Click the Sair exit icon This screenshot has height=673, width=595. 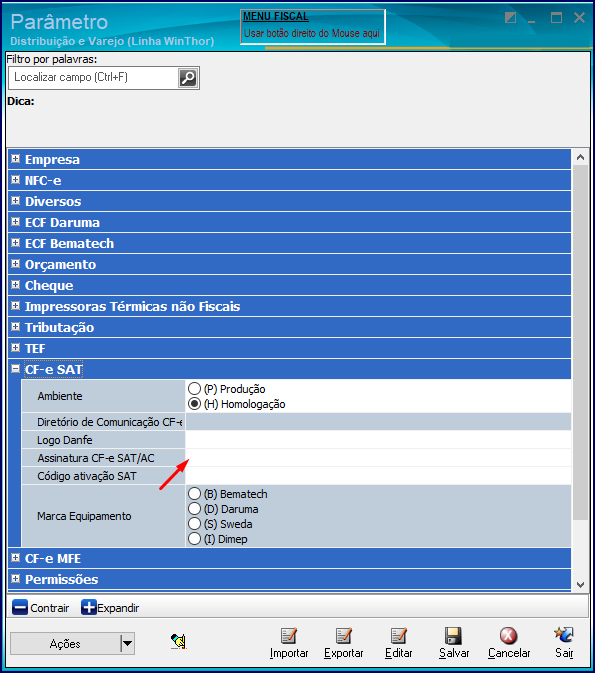coord(564,635)
